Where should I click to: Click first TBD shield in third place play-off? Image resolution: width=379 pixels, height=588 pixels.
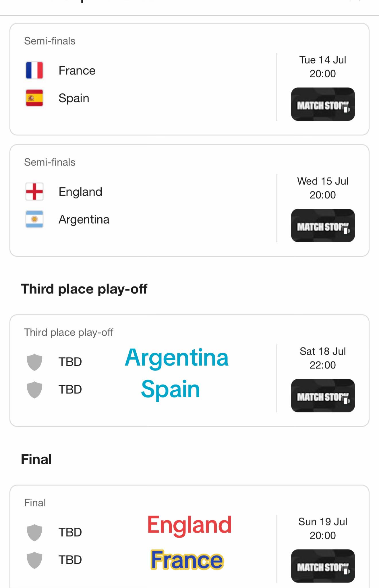(x=34, y=362)
